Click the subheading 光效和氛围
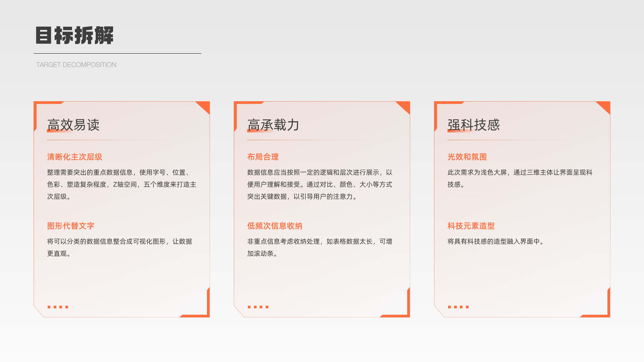Viewport: 644px width, 362px height. coord(467,157)
